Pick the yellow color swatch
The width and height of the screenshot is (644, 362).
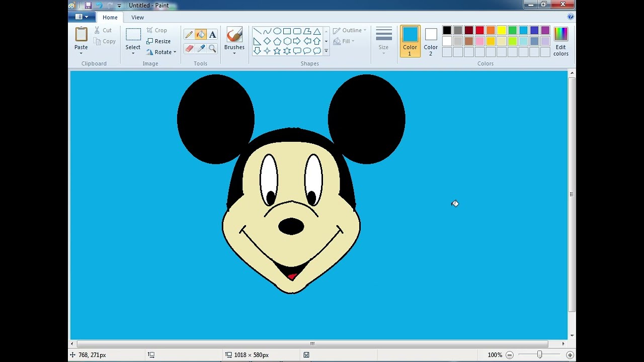pos(502,31)
